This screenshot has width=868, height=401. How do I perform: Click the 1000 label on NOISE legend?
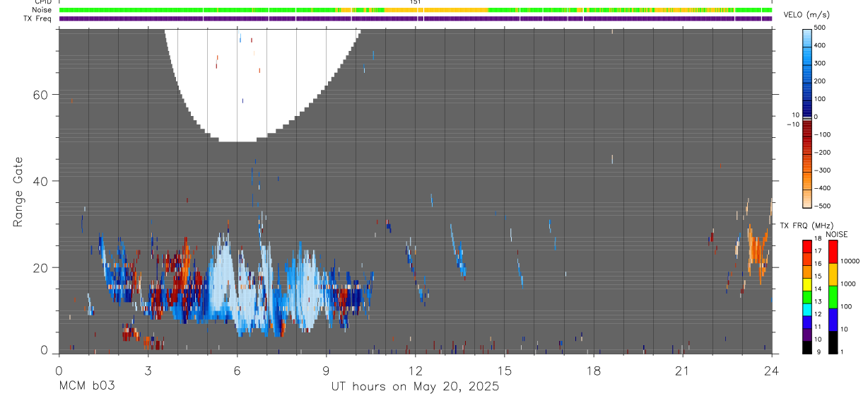click(x=848, y=284)
